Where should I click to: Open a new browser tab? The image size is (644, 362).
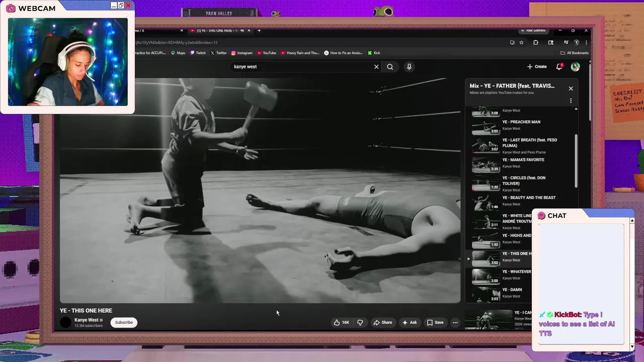click(x=259, y=31)
